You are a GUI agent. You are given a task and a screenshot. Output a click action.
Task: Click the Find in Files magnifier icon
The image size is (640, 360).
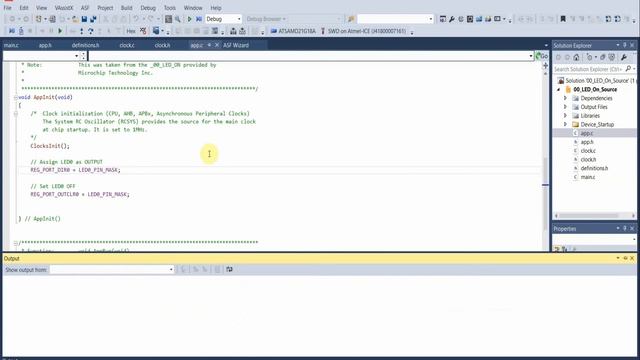point(178,19)
